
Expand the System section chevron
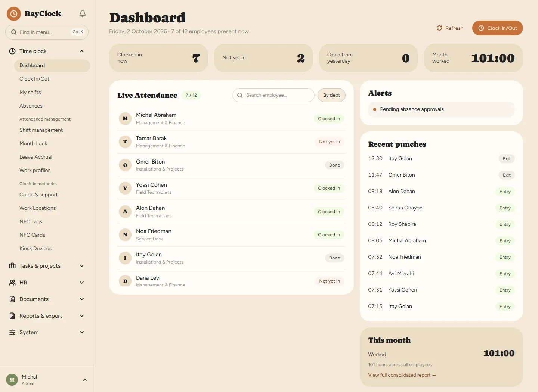click(x=82, y=332)
